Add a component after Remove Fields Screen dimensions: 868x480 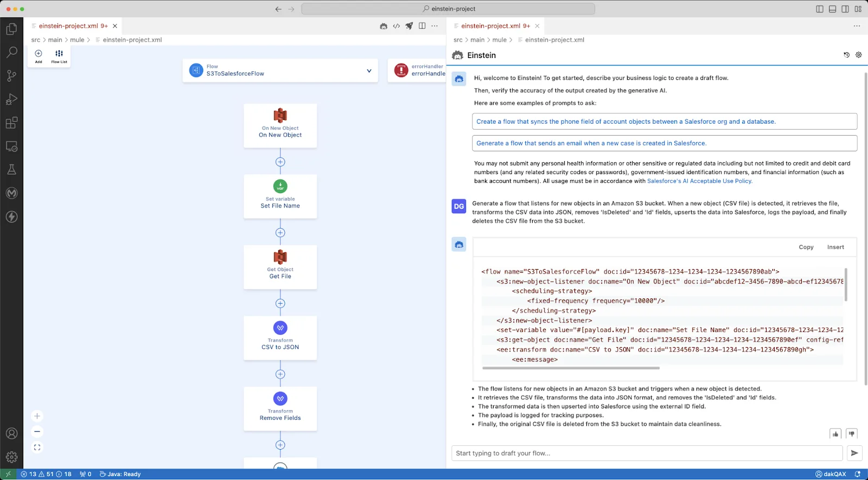(280, 445)
